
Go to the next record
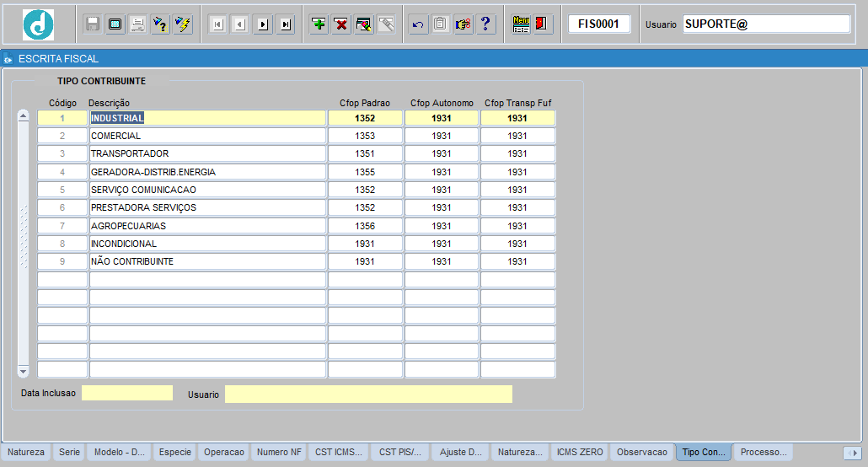click(263, 24)
